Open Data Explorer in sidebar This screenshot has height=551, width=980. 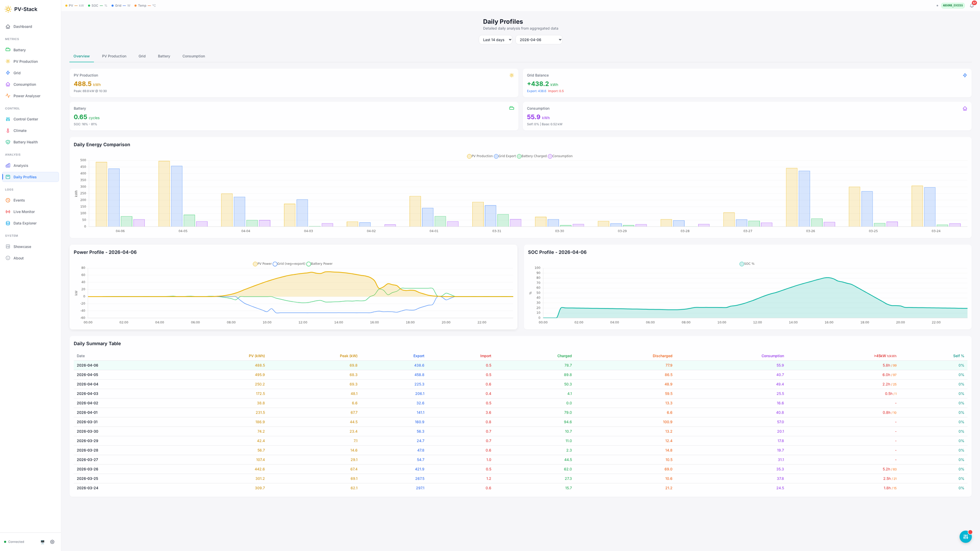coord(24,223)
